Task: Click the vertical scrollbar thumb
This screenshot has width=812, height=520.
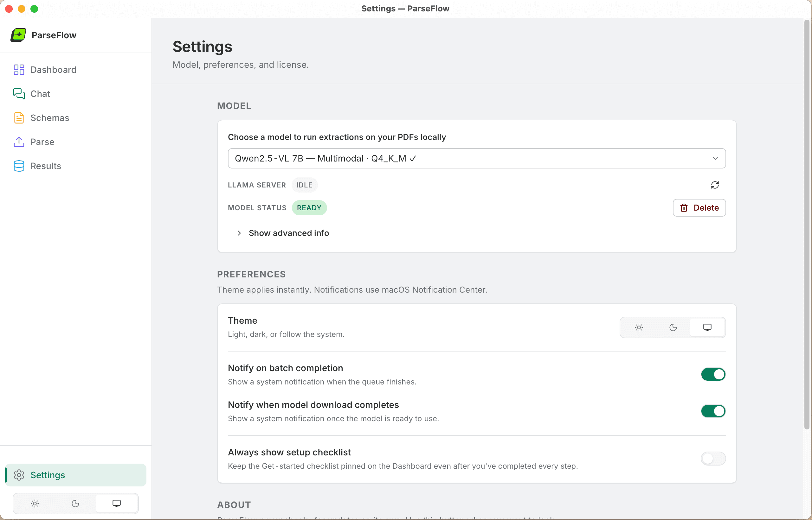Action: click(x=807, y=225)
